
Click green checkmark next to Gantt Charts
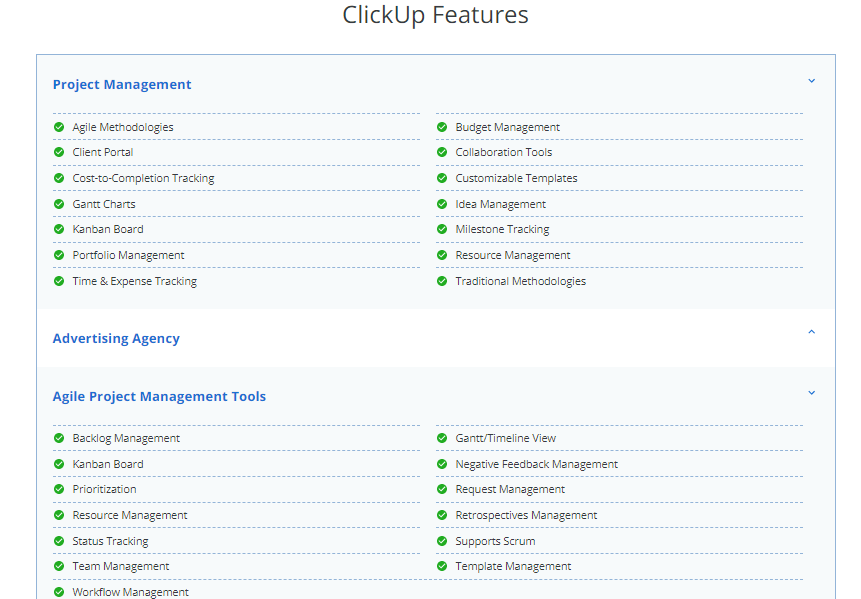tap(59, 204)
